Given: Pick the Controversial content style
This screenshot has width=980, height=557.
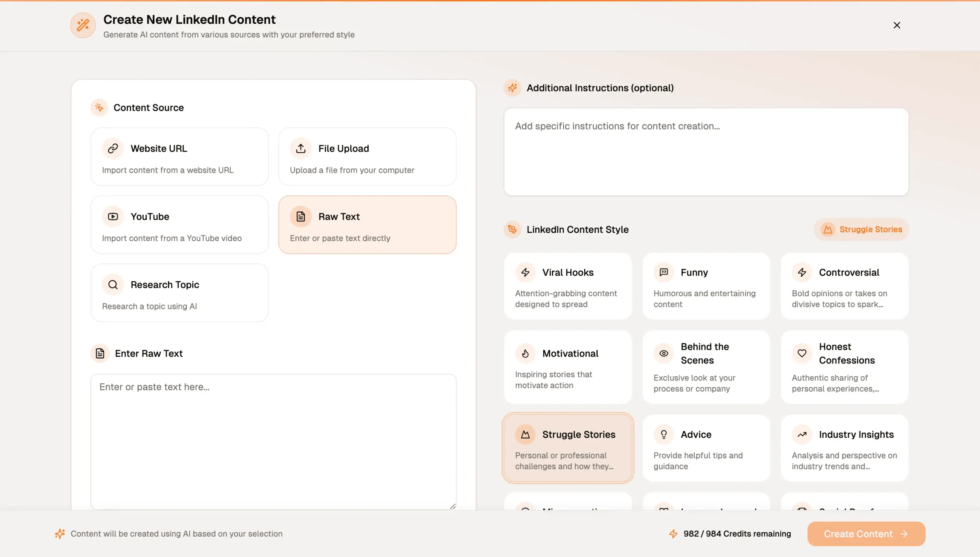Looking at the screenshot, I should (844, 286).
